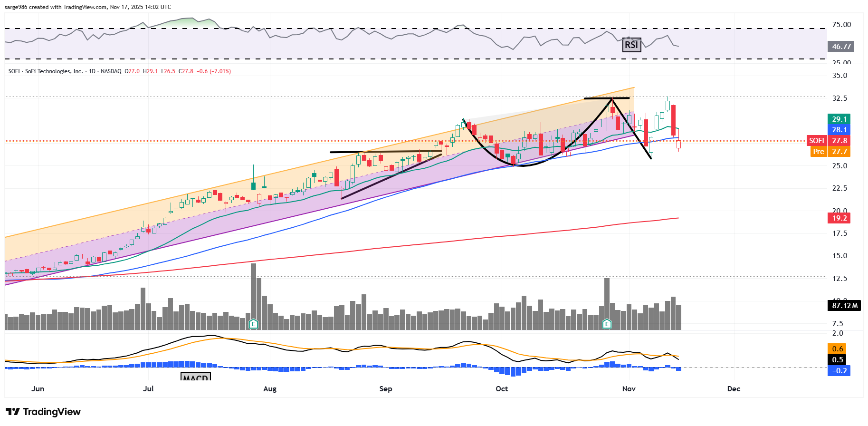Click the 32.5 level on price axis
This screenshot has width=868, height=426.
tap(839, 98)
